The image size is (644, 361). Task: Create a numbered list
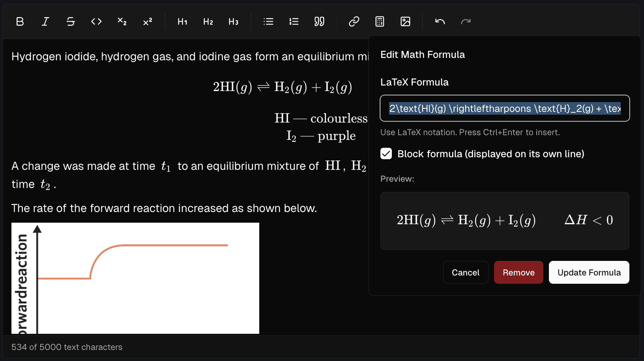pos(294,22)
